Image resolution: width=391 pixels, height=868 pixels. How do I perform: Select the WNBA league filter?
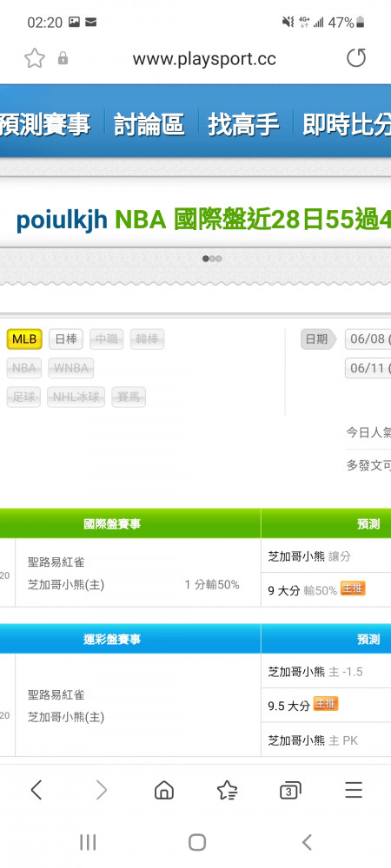(71, 367)
